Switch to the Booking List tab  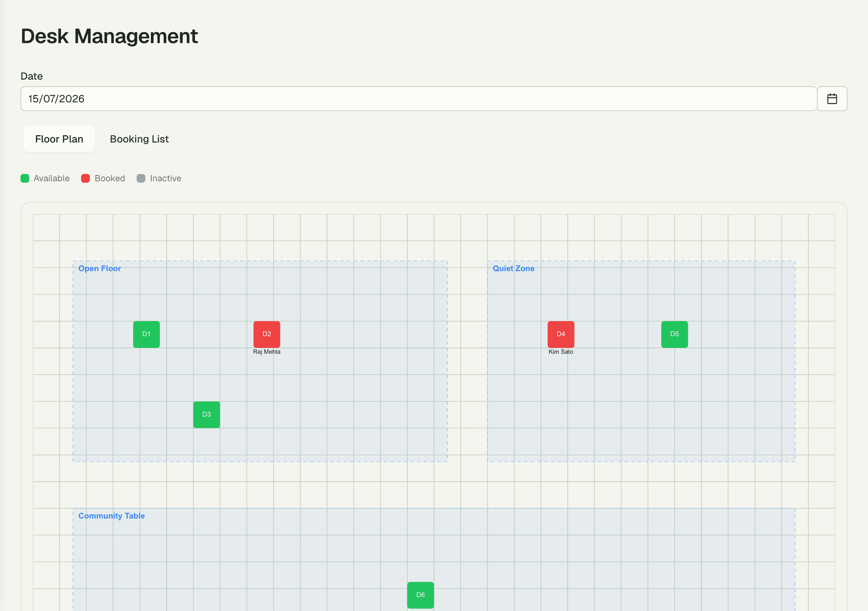139,139
